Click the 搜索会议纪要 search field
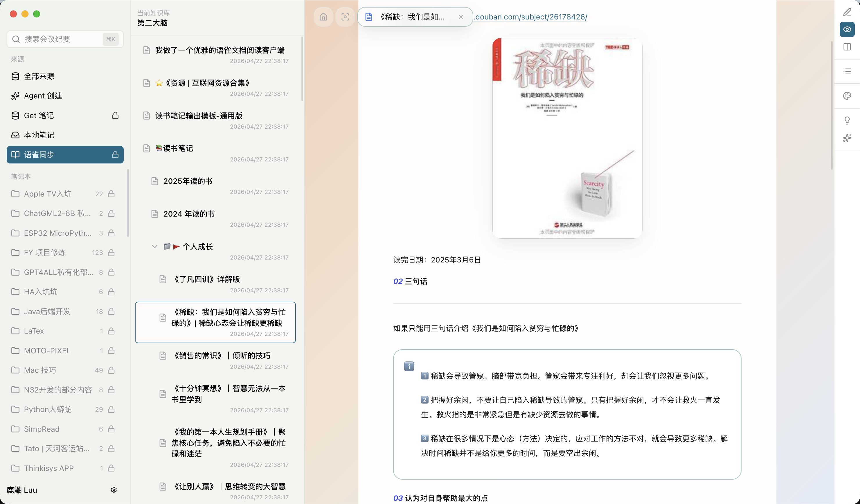Viewport: 860px width, 504px height. click(65, 39)
